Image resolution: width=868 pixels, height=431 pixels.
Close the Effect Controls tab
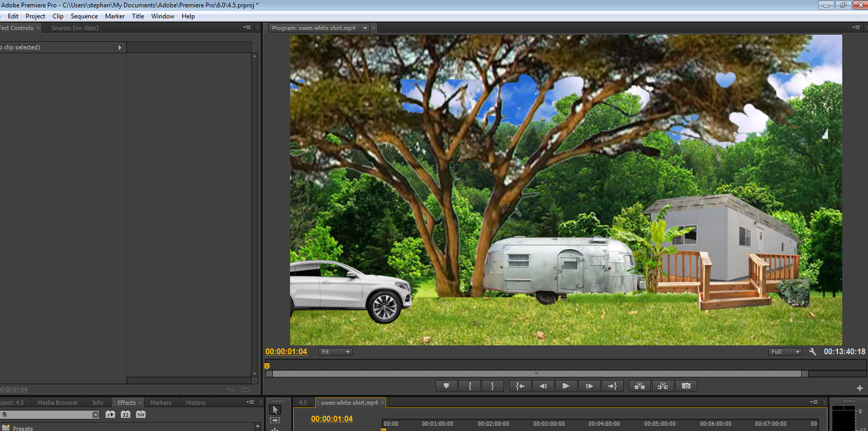pos(38,28)
